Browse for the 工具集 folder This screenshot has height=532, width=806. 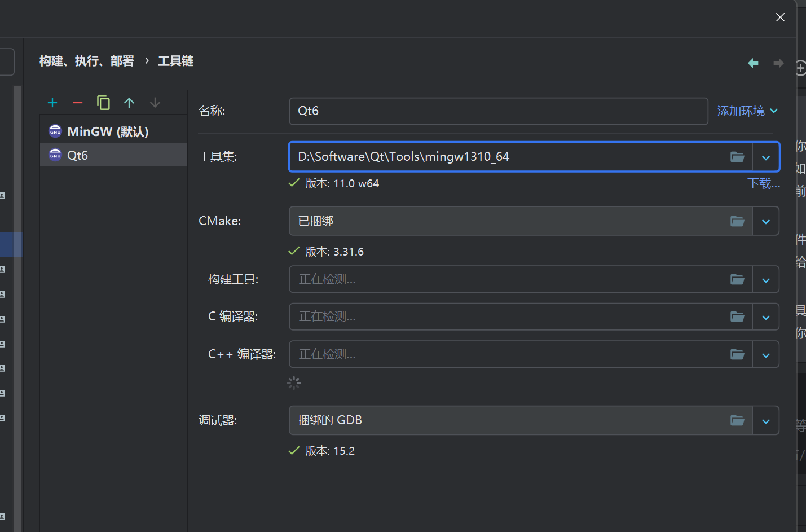tap(737, 157)
